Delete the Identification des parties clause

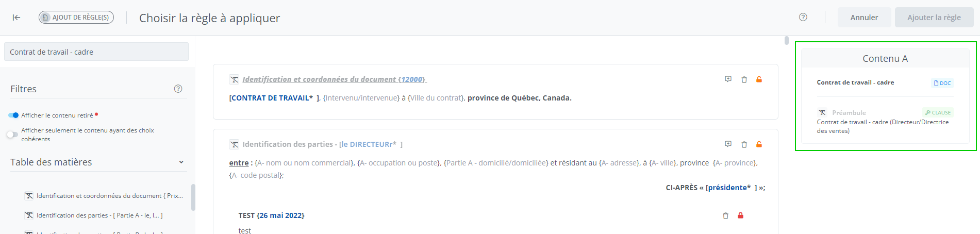pos(744,144)
